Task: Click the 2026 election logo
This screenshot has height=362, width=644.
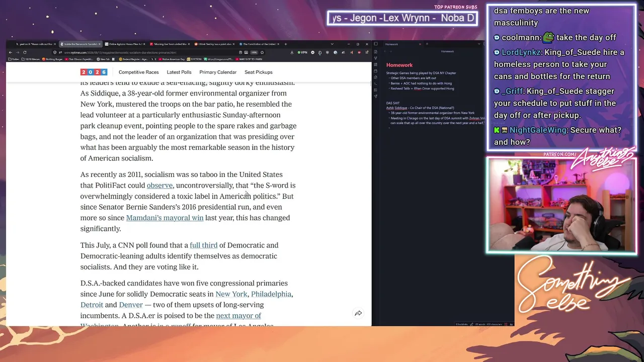Action: (94, 72)
